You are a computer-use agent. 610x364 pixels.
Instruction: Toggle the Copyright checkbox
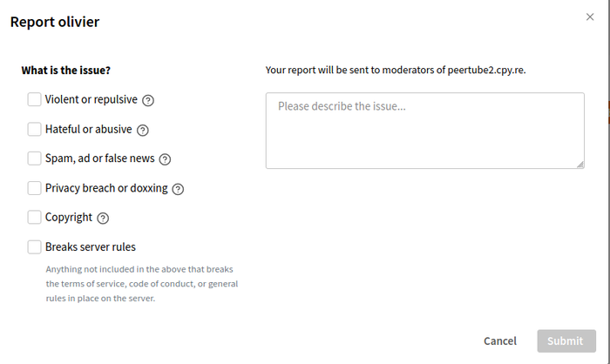34,218
